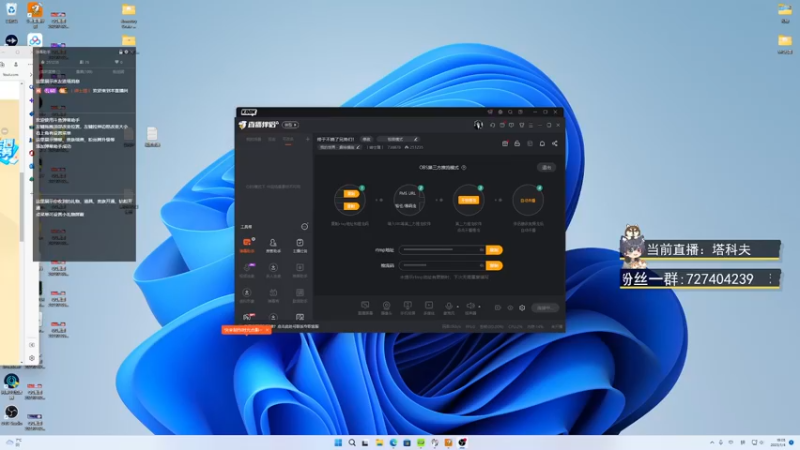Screen dimensions: 800x450
Task: Add multimedia source with the play-box icon
Action: [x=429, y=307]
